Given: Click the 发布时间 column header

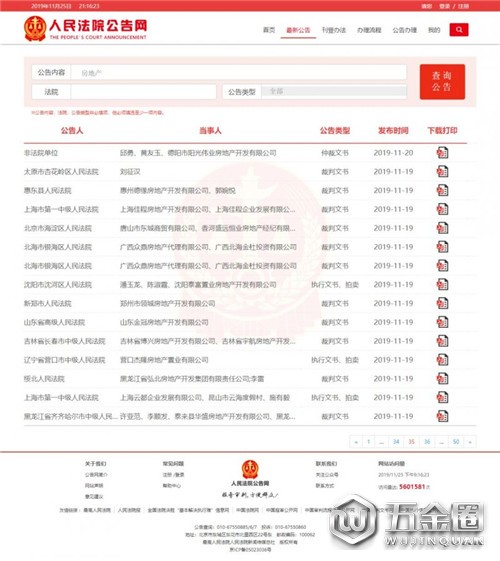Looking at the screenshot, I should click(393, 131).
